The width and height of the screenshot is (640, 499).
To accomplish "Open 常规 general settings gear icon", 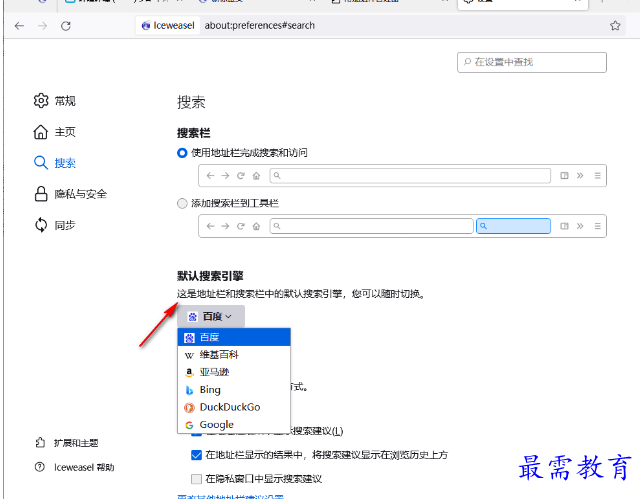I will click(x=41, y=100).
